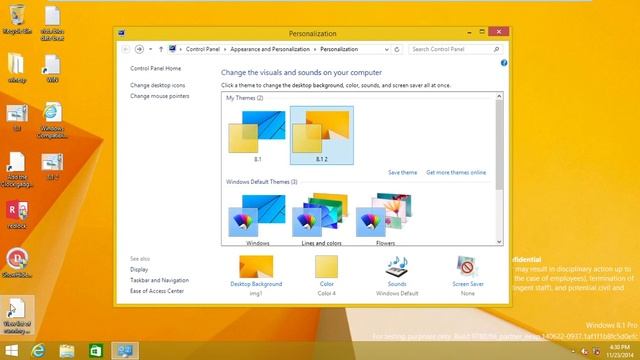Open the Color settings swatch
Screen dimensions: 640x360
tap(327, 267)
